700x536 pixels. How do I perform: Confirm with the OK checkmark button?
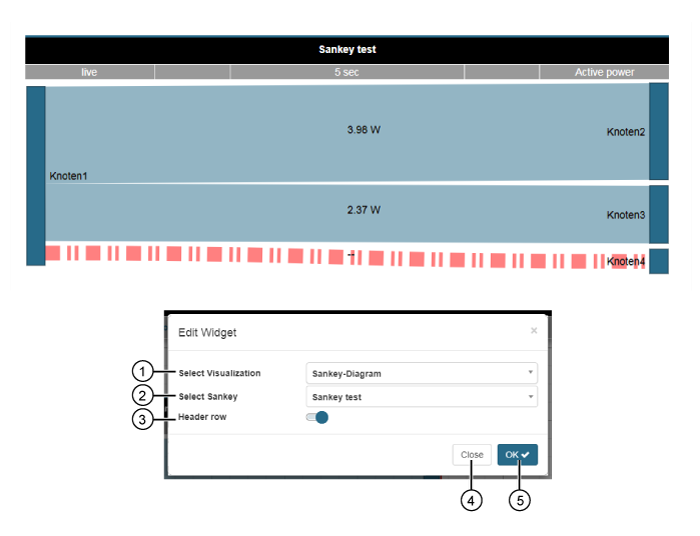(x=517, y=455)
